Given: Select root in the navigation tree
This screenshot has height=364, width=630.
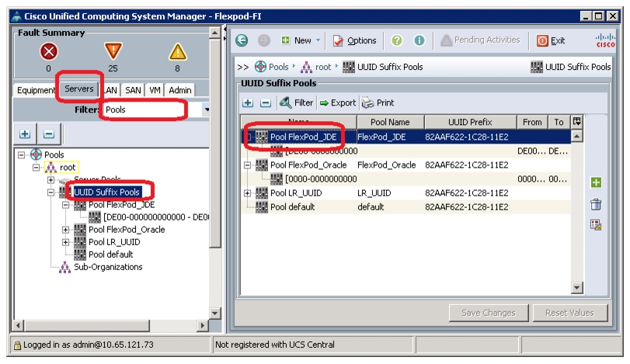Looking at the screenshot, I should 62,168.
